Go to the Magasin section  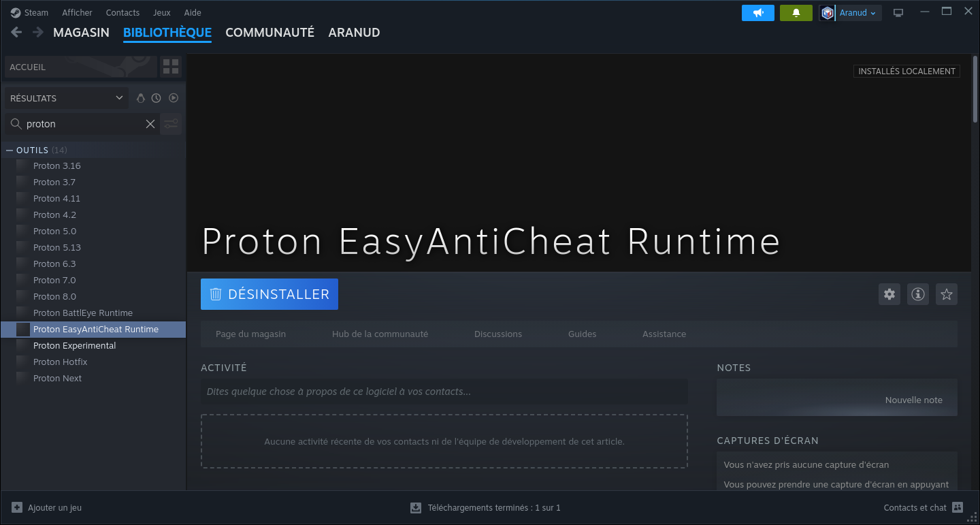coord(81,32)
